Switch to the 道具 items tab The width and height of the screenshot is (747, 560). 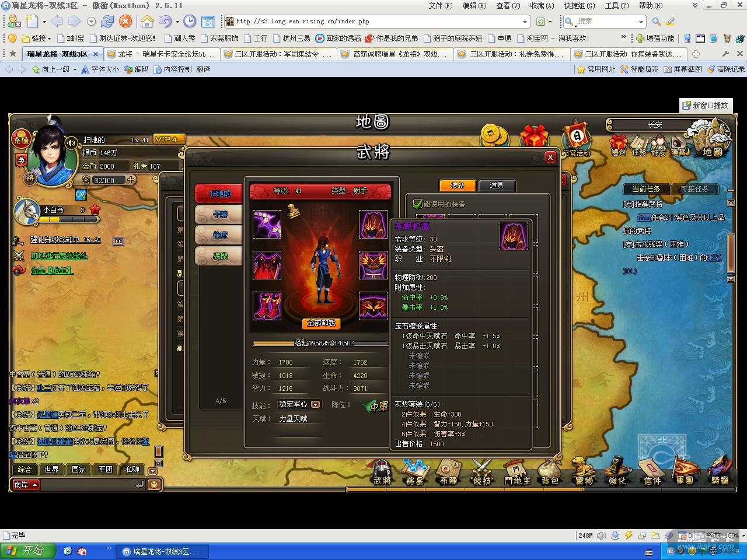click(497, 185)
